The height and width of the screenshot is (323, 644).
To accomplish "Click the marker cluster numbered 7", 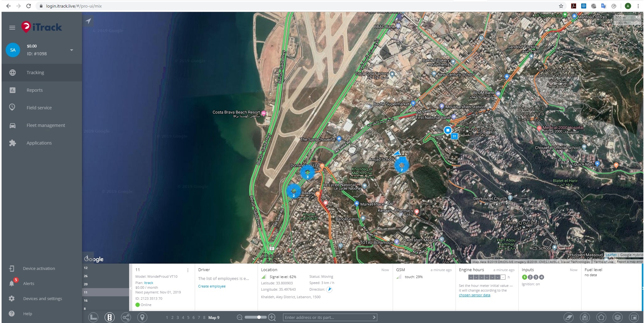I will point(401,166).
